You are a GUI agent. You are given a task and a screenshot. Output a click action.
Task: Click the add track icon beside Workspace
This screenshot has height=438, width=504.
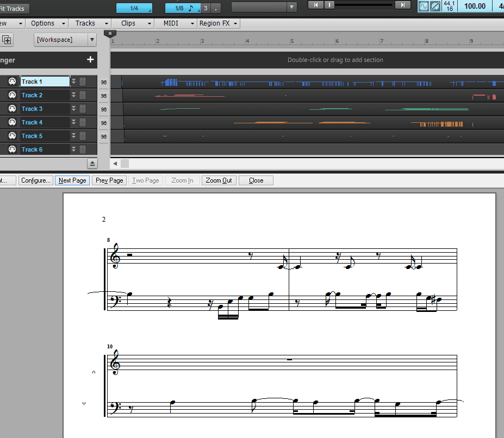[7, 40]
